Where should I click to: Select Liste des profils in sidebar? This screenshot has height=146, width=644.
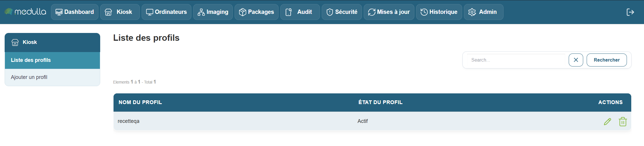pos(31,60)
